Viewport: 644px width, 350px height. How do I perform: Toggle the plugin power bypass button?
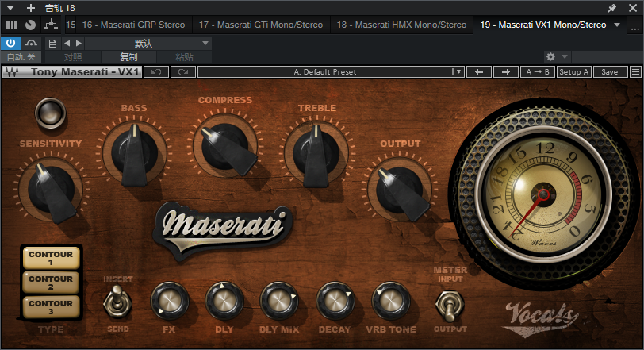click(x=10, y=43)
